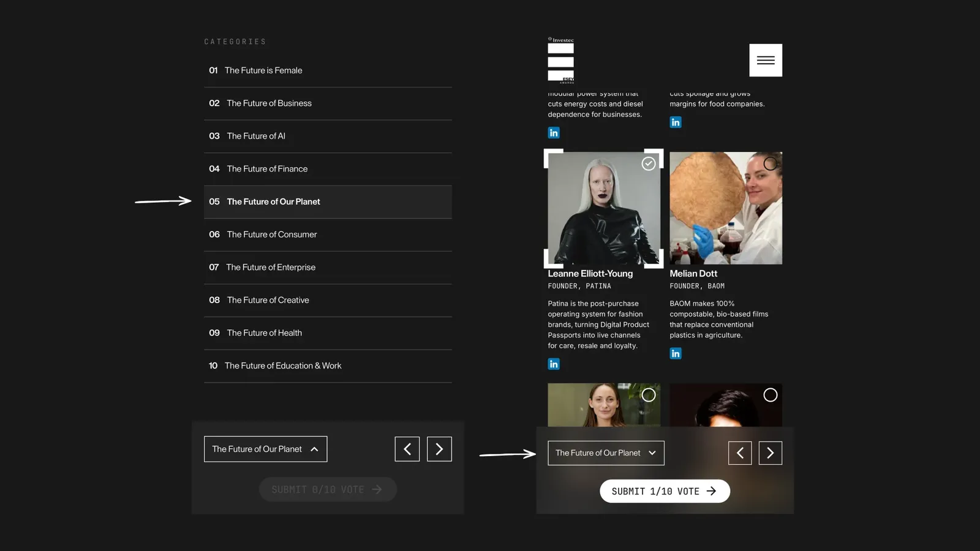Click next arrow beside Submit 1/10 Vote
The height and width of the screenshot is (551, 980).
(x=771, y=453)
